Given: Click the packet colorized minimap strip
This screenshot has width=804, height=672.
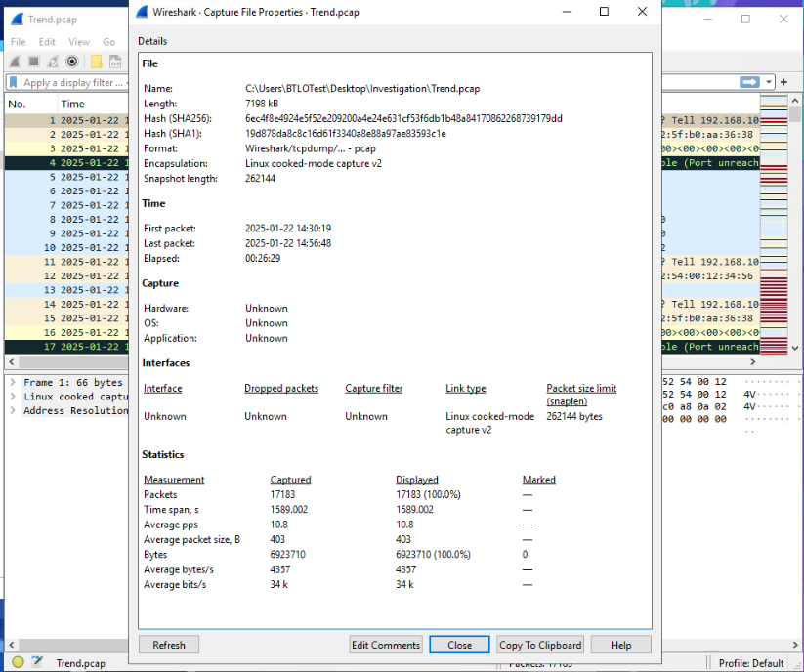Looking at the screenshot, I should coord(774,225).
